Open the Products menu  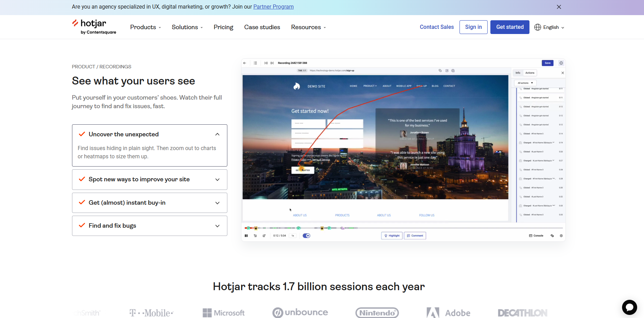(x=145, y=27)
